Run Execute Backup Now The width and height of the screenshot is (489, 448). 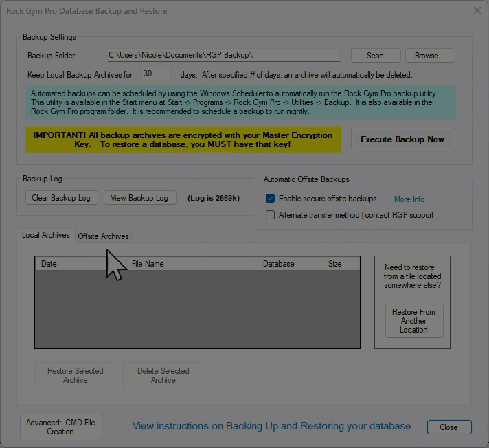(402, 139)
